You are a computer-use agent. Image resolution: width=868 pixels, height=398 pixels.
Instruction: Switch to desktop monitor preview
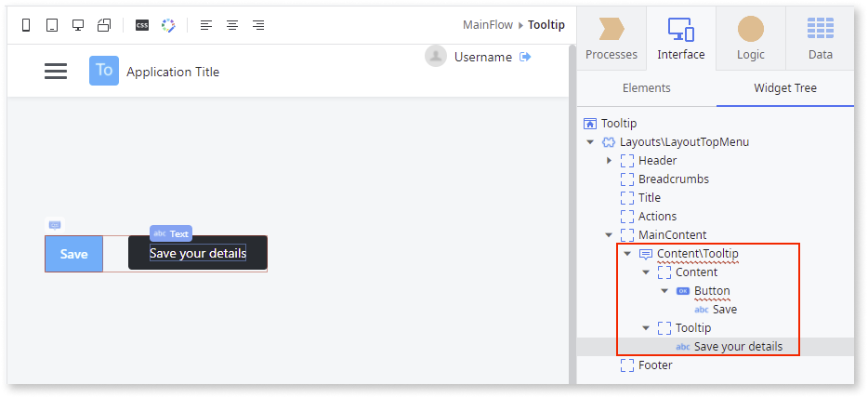[77, 25]
